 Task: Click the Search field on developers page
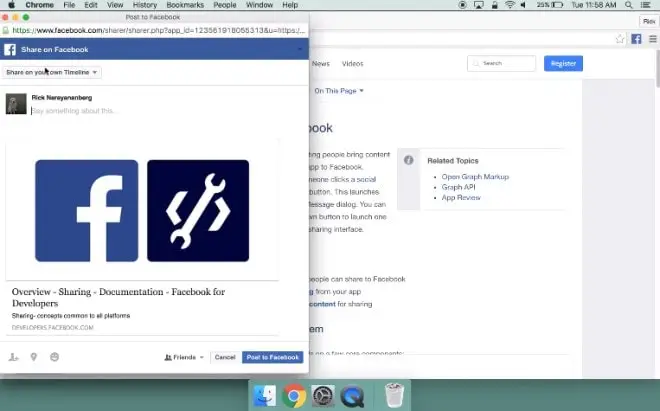point(501,64)
